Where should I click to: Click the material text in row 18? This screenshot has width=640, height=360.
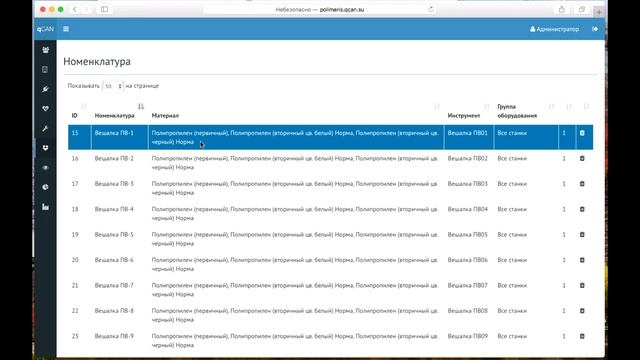[x=295, y=213]
